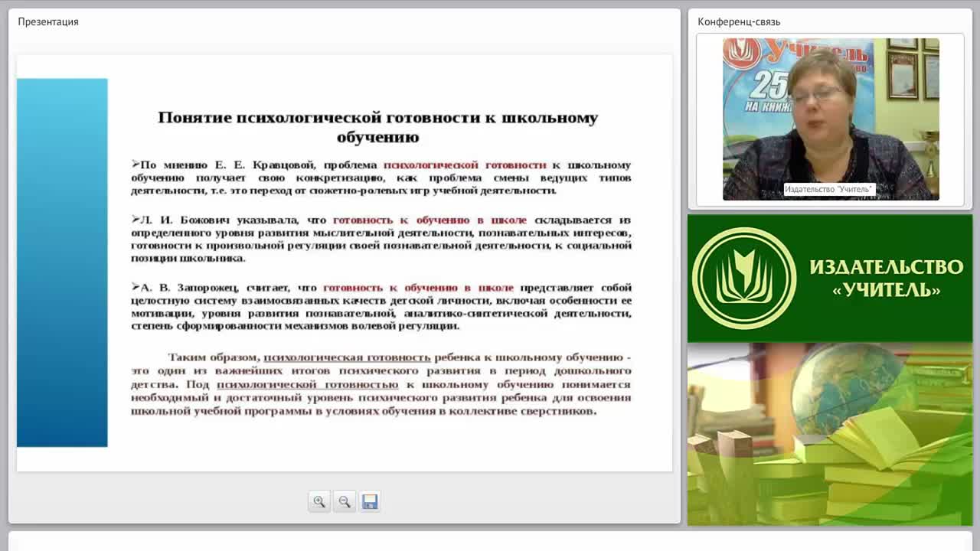Click the presenter's webcam video feed

tap(831, 119)
